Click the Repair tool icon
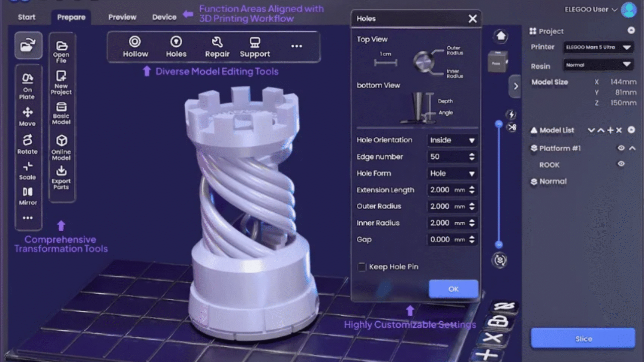Image resolution: width=644 pixels, height=362 pixels. 217,42
